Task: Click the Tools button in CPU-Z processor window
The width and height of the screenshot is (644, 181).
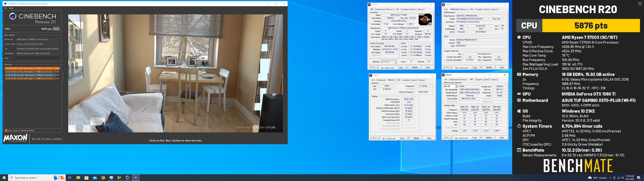Action: [400, 67]
